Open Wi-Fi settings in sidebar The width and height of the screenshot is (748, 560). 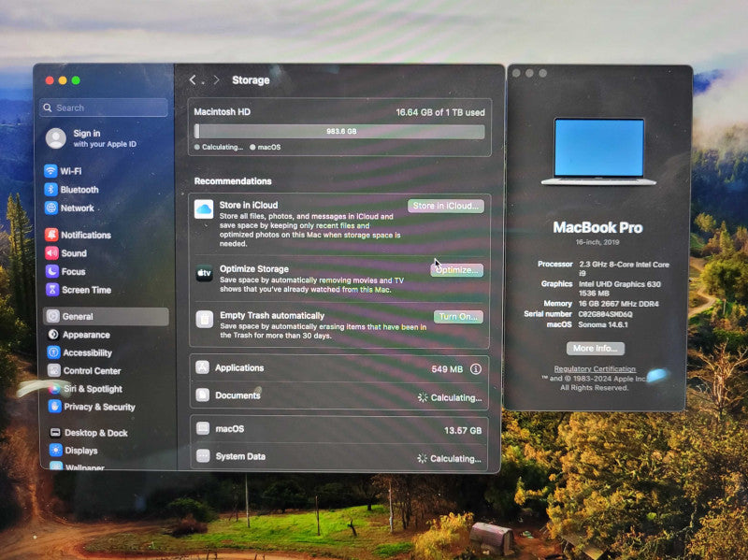63,171
